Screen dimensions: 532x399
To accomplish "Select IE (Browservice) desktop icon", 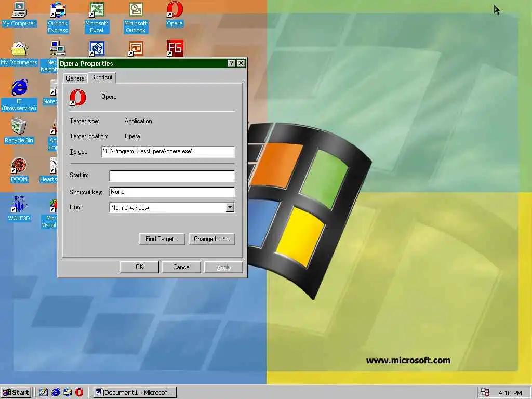I will (x=19, y=95).
